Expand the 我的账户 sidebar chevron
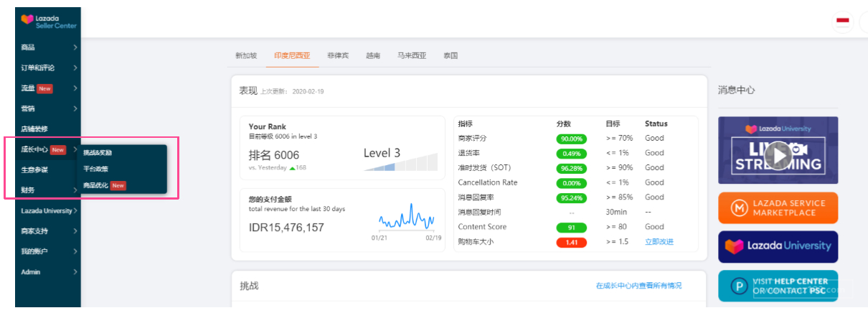This screenshot has height=313, width=868. click(75, 251)
